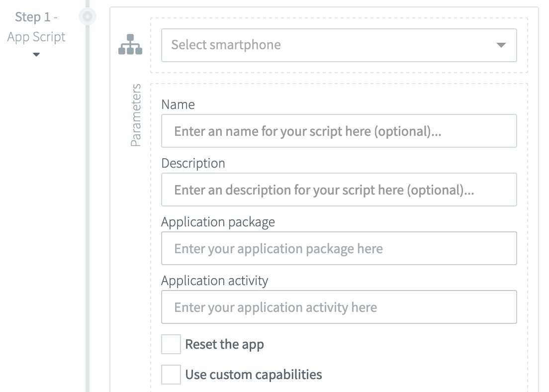This screenshot has height=392, width=549.
Task: Click the Description field label
Action: [193, 163]
